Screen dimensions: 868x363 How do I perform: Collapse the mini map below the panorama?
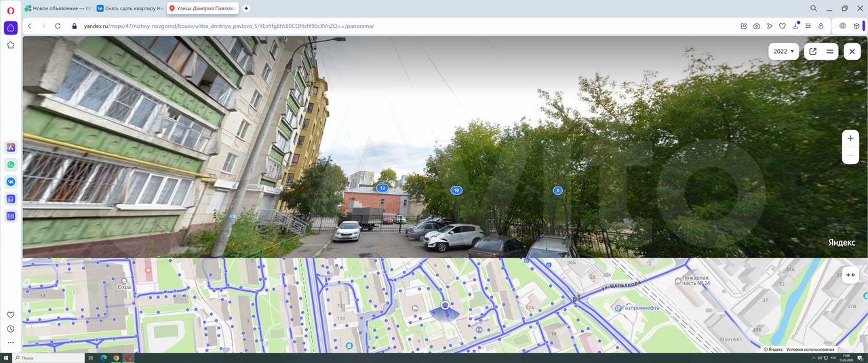(x=850, y=275)
